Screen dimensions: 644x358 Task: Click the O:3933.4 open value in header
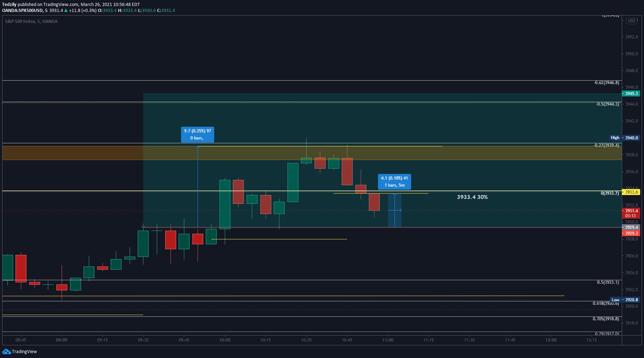click(x=107, y=11)
